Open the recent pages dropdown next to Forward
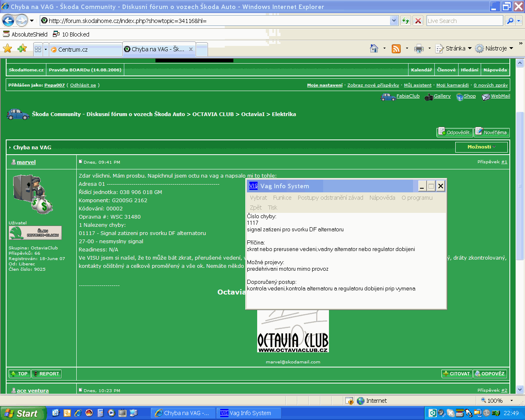Viewport: 525px width, 420px height. click(x=32, y=21)
